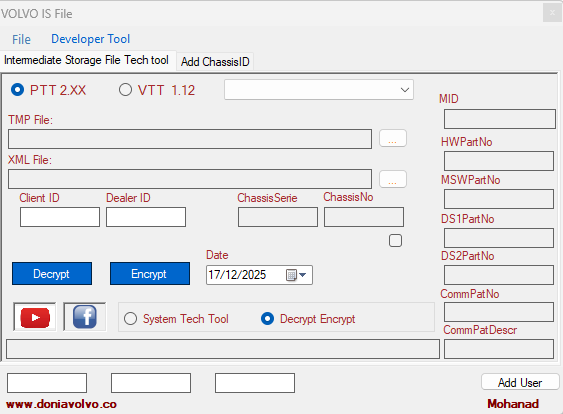Click the Encrypt button
Viewport: 563px width, 414px height.
[x=150, y=274]
